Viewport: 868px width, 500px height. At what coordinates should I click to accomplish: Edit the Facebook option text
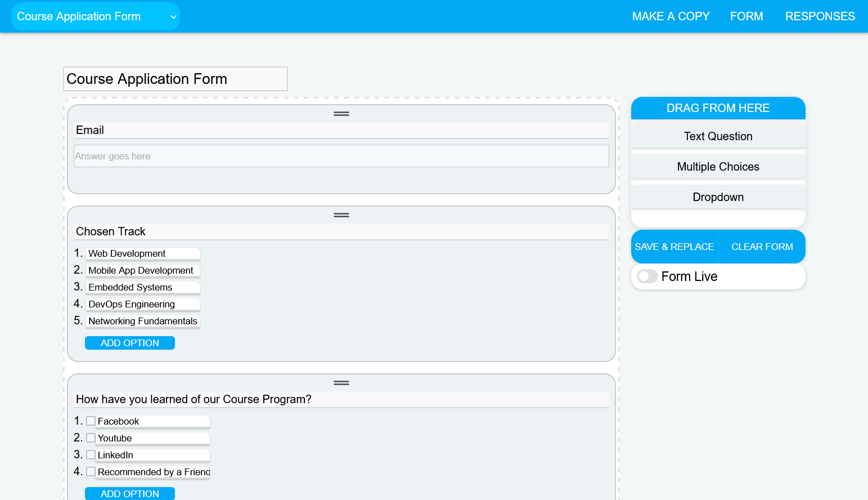(153, 422)
